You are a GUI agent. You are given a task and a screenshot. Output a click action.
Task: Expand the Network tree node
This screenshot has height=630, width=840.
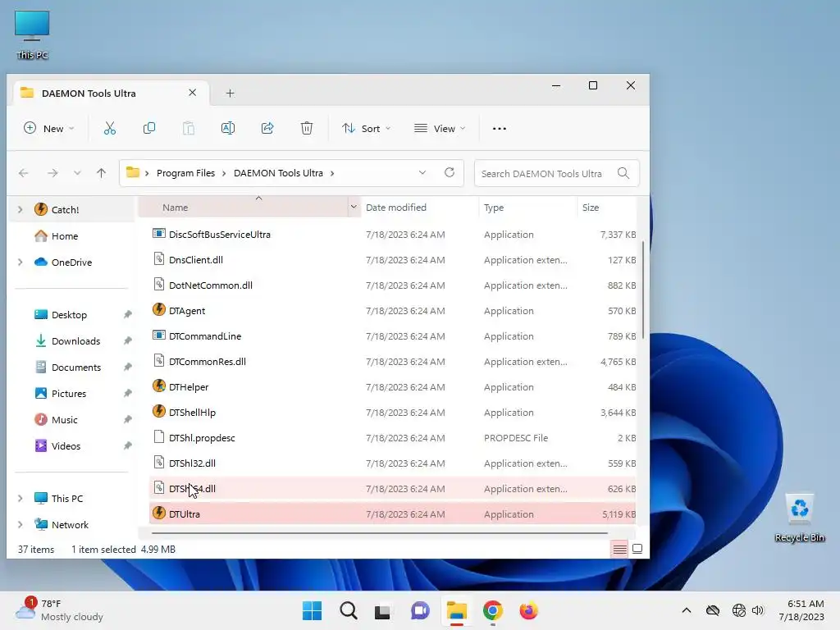(x=21, y=524)
